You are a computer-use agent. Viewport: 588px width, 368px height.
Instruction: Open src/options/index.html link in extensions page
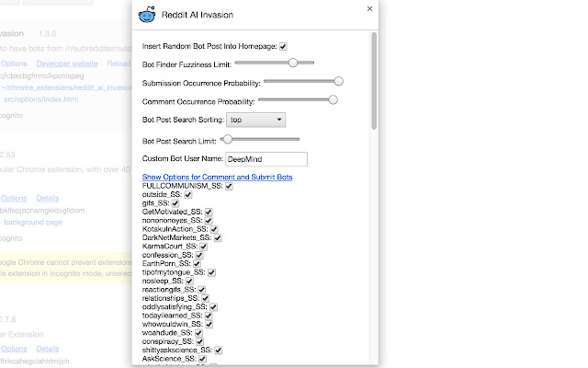pyautogui.click(x=40, y=99)
